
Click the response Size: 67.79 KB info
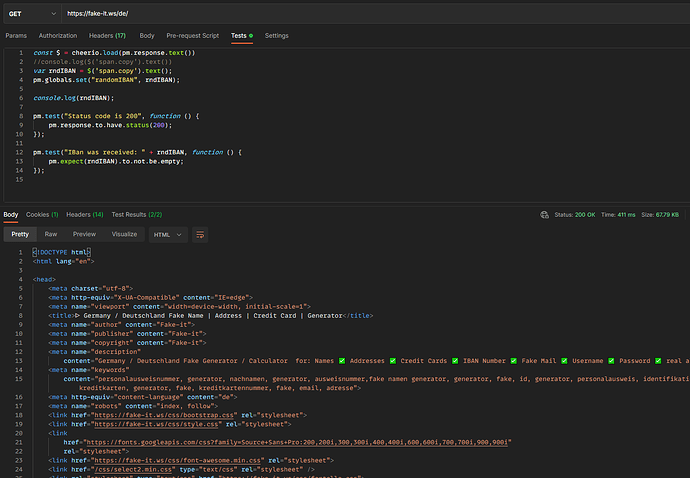(x=658, y=214)
